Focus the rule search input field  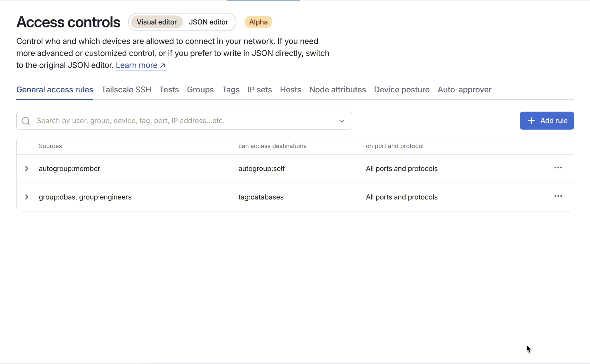point(184,121)
